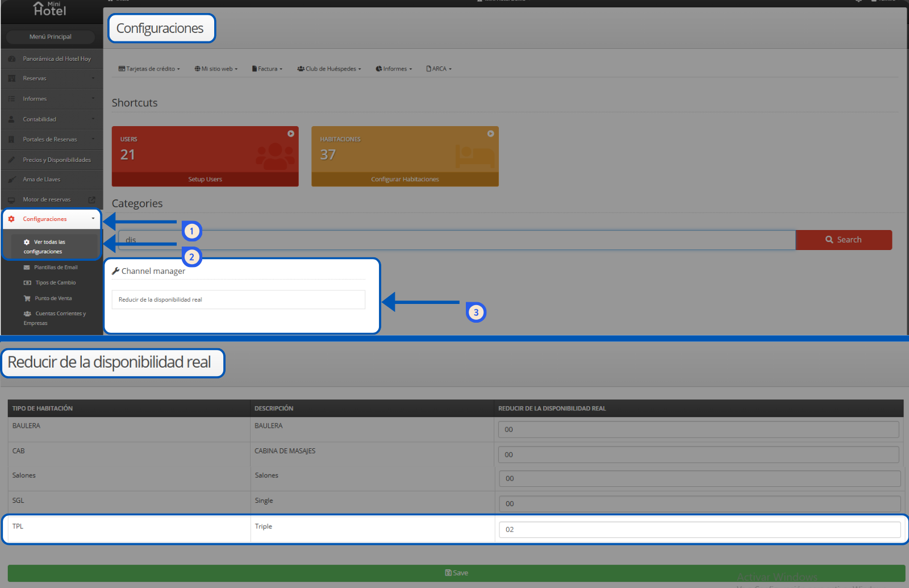The image size is (909, 588).
Task: Open Menú Principal in sidebar
Action: (51, 37)
